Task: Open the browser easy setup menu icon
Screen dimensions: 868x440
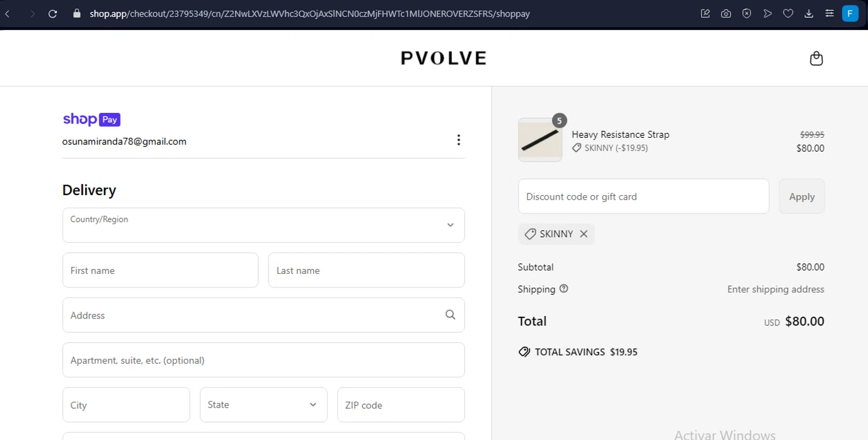Action: (829, 13)
